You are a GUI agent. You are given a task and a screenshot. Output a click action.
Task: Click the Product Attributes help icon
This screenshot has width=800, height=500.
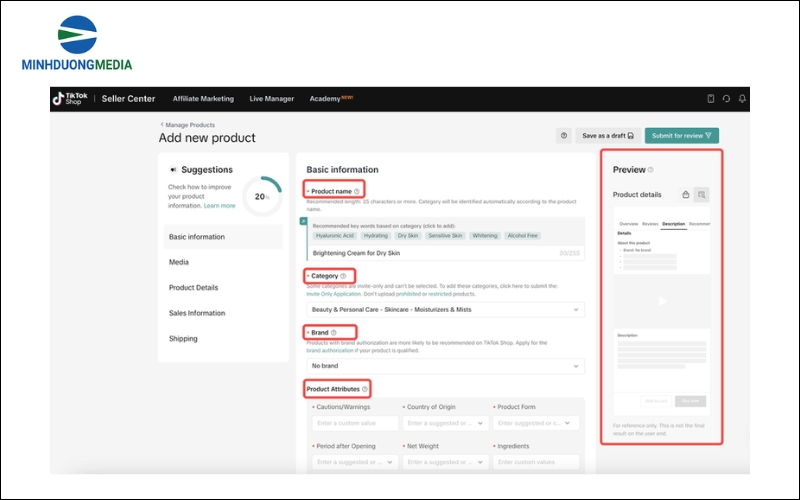pyautogui.click(x=364, y=389)
